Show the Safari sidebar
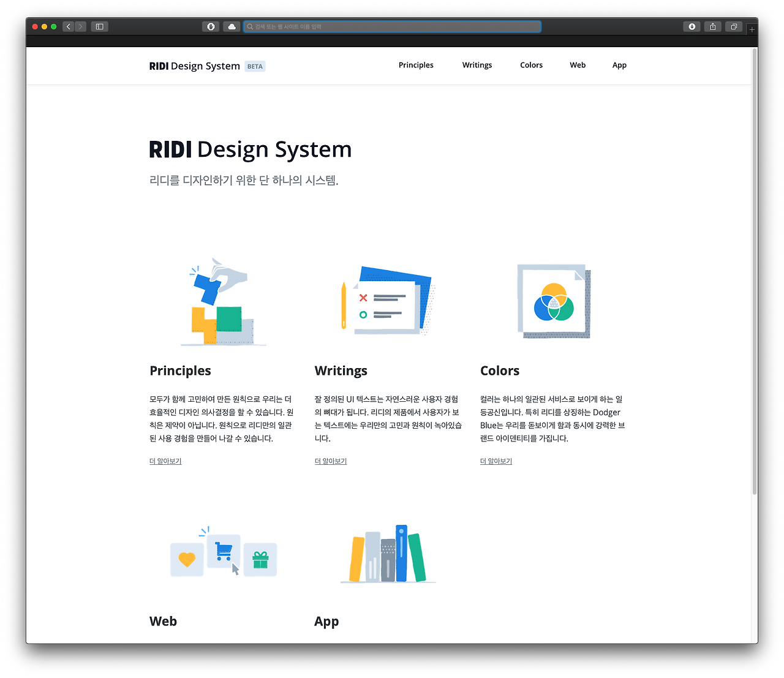784x678 pixels. pos(99,26)
